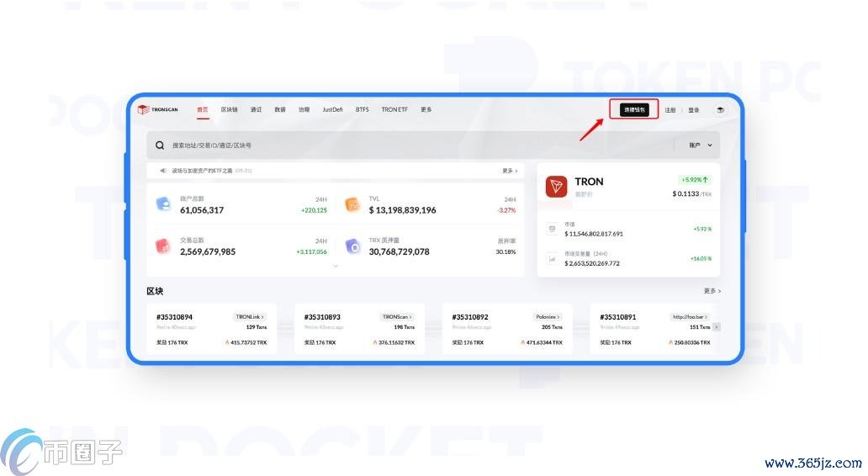Image resolution: width=868 pixels, height=476 pixels.
Task: Open the BTFS menu item
Action: tap(362, 109)
